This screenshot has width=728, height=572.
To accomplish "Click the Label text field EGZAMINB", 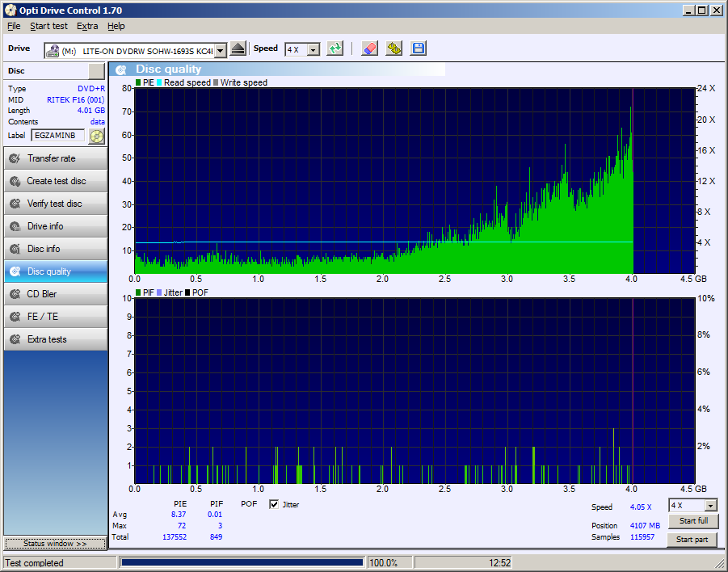I will click(58, 136).
